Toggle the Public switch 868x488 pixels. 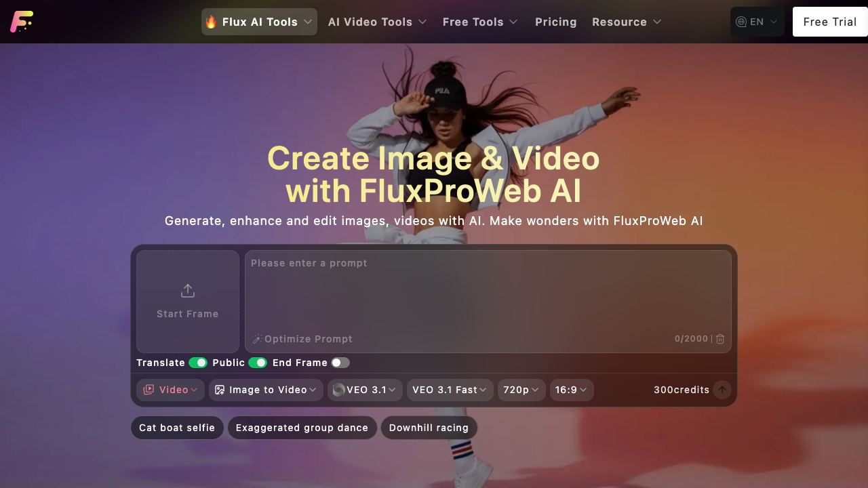click(x=258, y=363)
